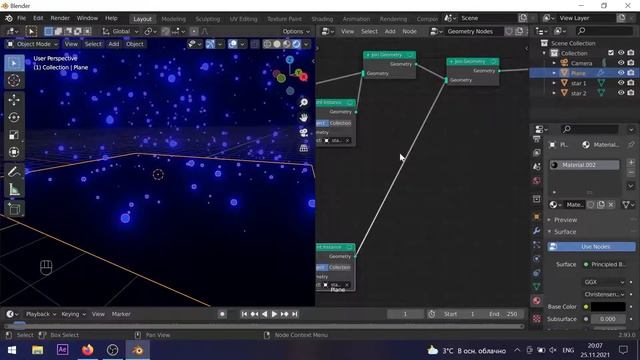Disable Plane in renders camera icon
The image size is (640, 360).
tap(631, 73)
